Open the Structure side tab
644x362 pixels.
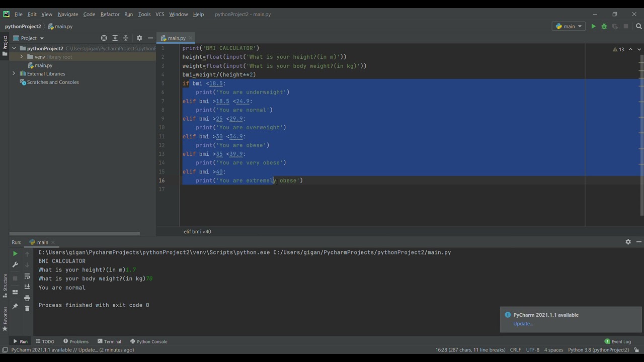pyautogui.click(x=5, y=286)
